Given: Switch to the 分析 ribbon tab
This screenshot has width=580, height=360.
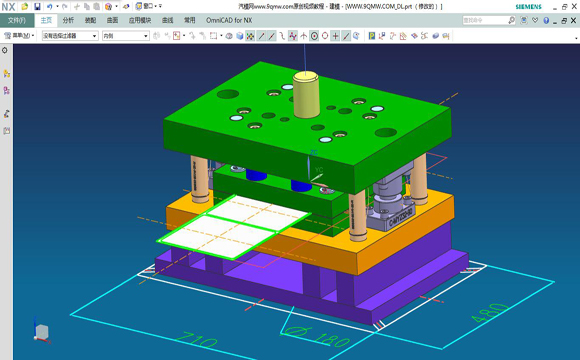Looking at the screenshot, I should tap(68, 20).
